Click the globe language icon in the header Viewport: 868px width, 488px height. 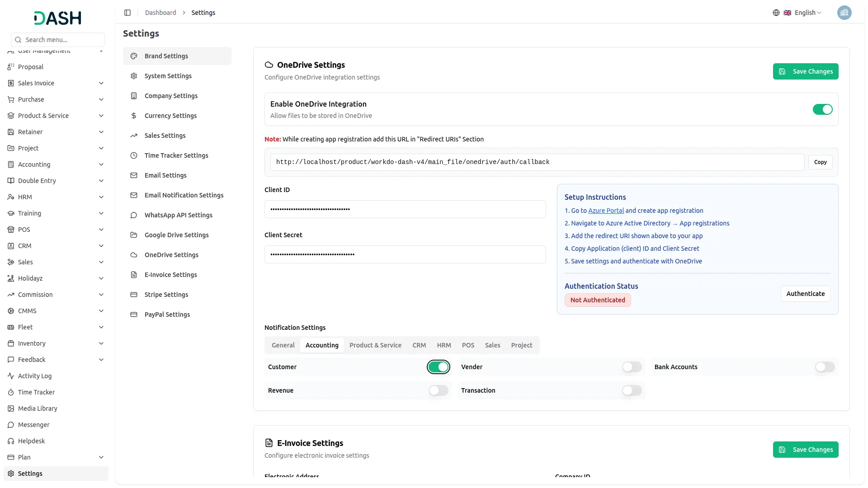[x=776, y=13]
